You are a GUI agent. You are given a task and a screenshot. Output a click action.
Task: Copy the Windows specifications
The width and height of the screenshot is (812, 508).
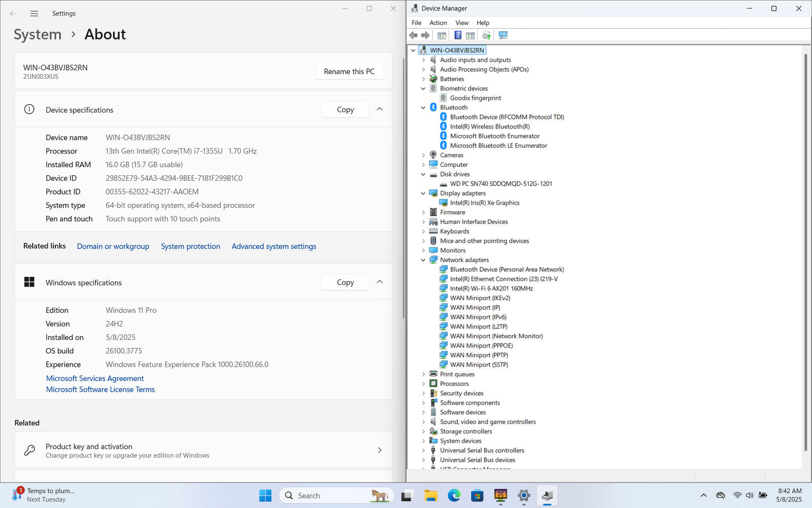(345, 282)
